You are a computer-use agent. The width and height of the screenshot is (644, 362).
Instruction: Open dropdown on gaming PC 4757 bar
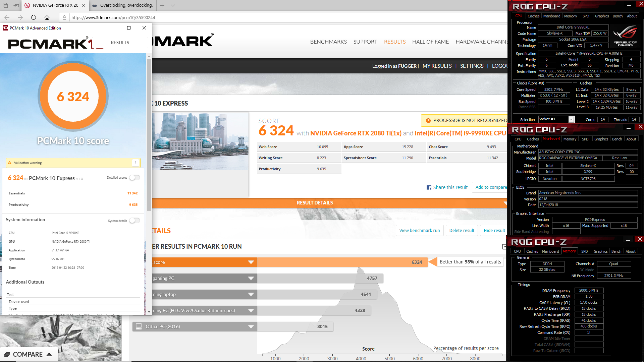[251, 278]
